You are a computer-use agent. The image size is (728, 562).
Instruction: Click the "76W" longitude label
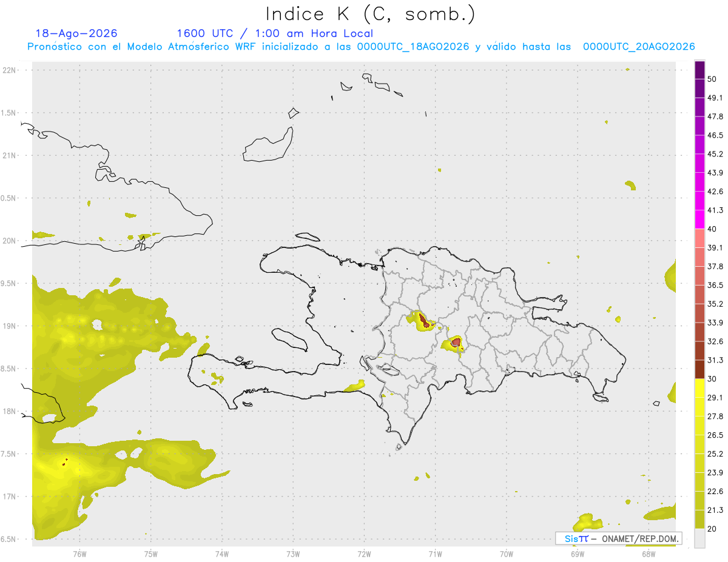[x=79, y=554]
